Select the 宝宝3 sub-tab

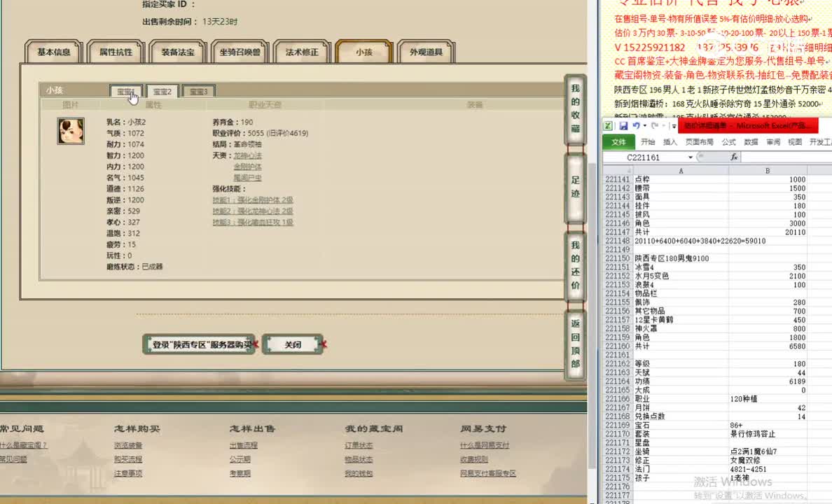[x=198, y=91]
